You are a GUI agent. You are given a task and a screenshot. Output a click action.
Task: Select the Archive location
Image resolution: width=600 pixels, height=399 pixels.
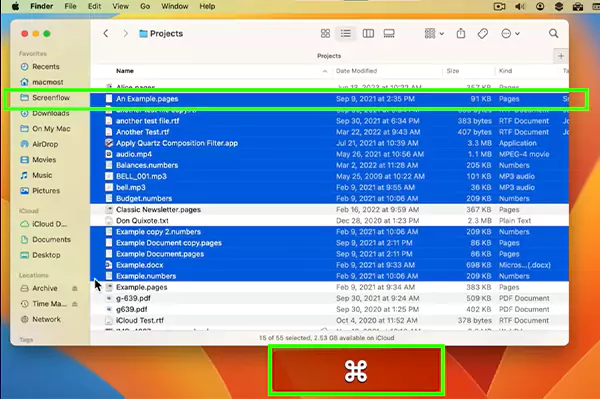[x=39, y=288]
